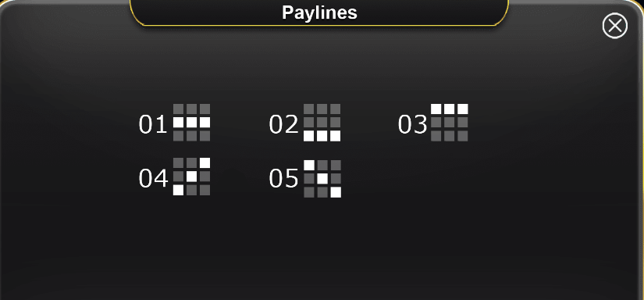Click the number label 03
This screenshot has width=644, height=300.
[x=412, y=124]
